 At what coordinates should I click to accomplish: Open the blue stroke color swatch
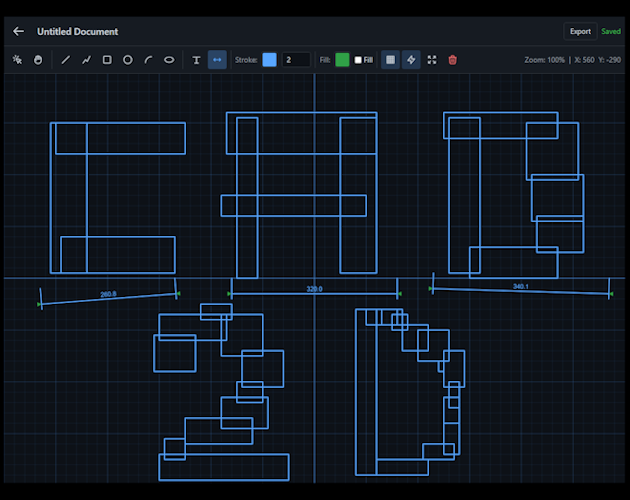[x=269, y=60]
